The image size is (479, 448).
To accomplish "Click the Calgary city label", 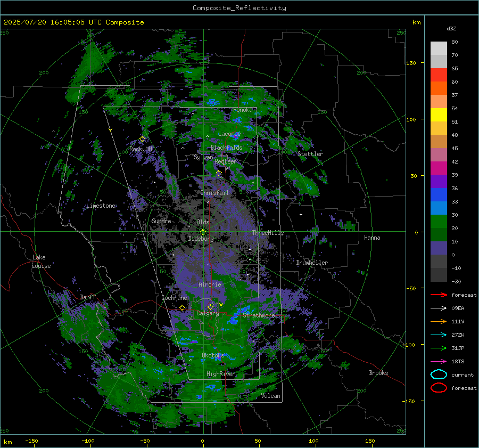I will tap(208, 313).
